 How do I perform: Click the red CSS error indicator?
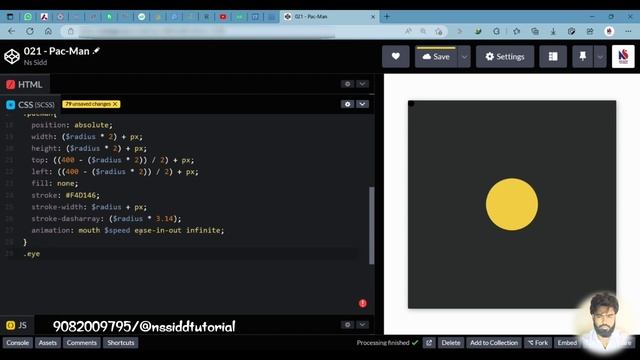[362, 303]
